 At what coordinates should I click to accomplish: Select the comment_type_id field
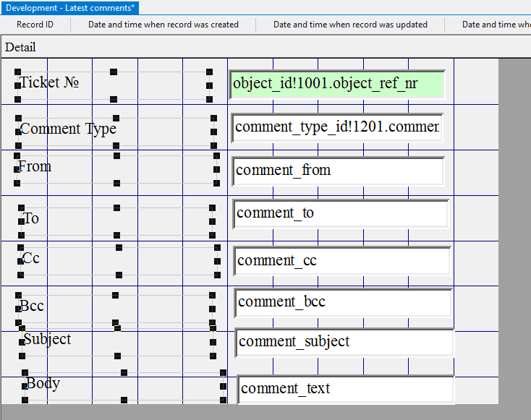(x=336, y=128)
